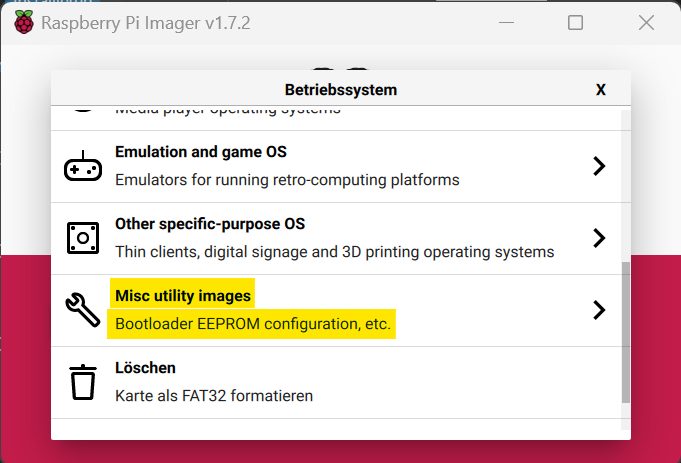Click Karte als FAT32 formatieren text
The image size is (681, 463).
[214, 396]
